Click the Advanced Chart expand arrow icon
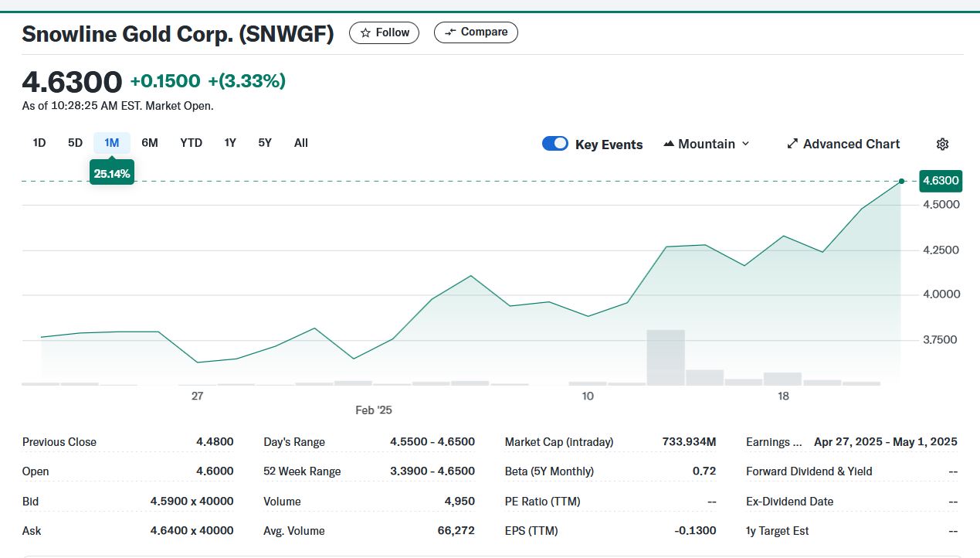Screen dimensions: 980x558 (x=792, y=144)
